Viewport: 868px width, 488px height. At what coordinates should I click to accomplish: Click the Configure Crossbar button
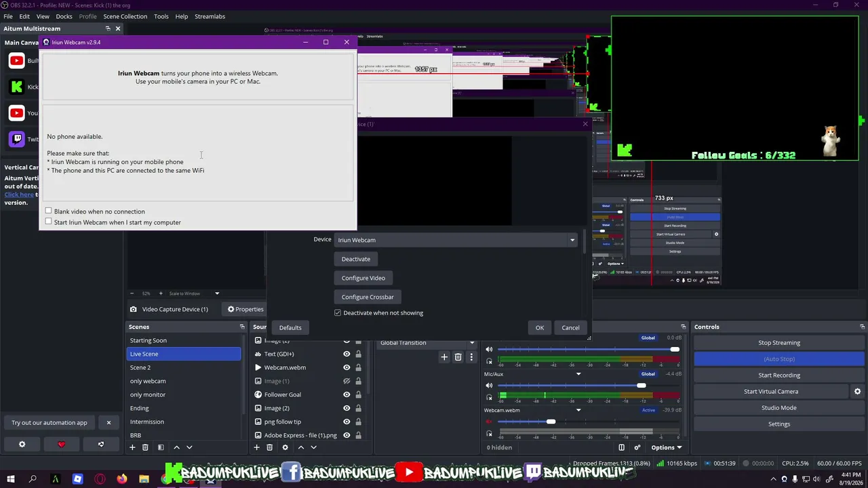368,297
